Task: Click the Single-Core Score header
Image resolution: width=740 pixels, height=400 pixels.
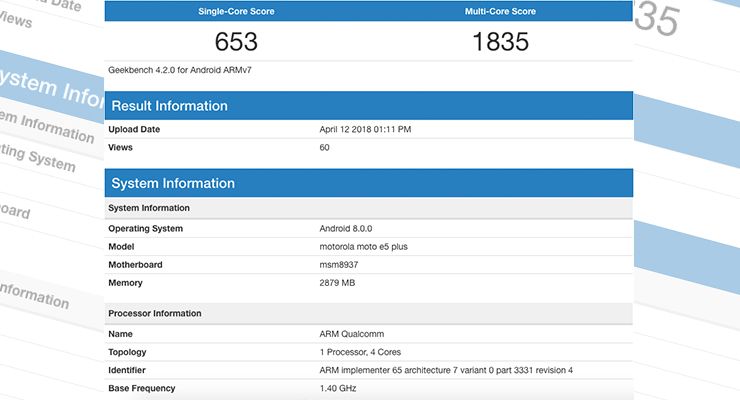Action: [x=236, y=12]
